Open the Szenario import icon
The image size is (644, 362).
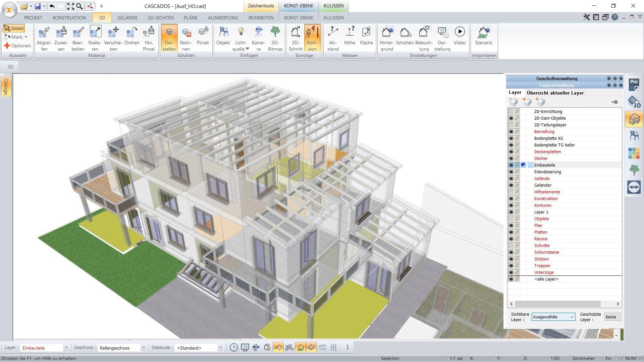click(x=483, y=33)
